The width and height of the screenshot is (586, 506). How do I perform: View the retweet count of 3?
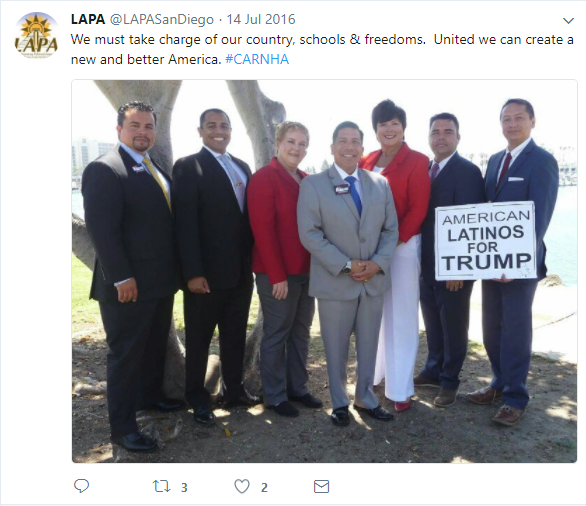(x=184, y=487)
